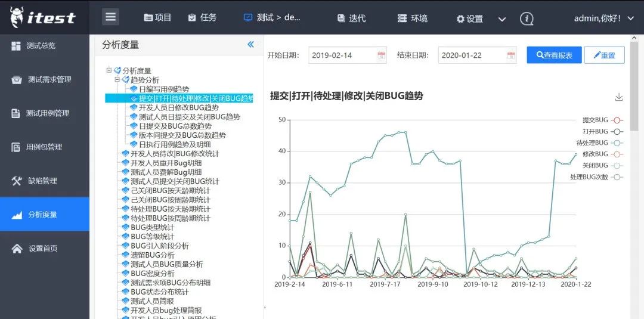Open 测试用例管理 in sidebar
644x319 pixels.
click(44, 113)
